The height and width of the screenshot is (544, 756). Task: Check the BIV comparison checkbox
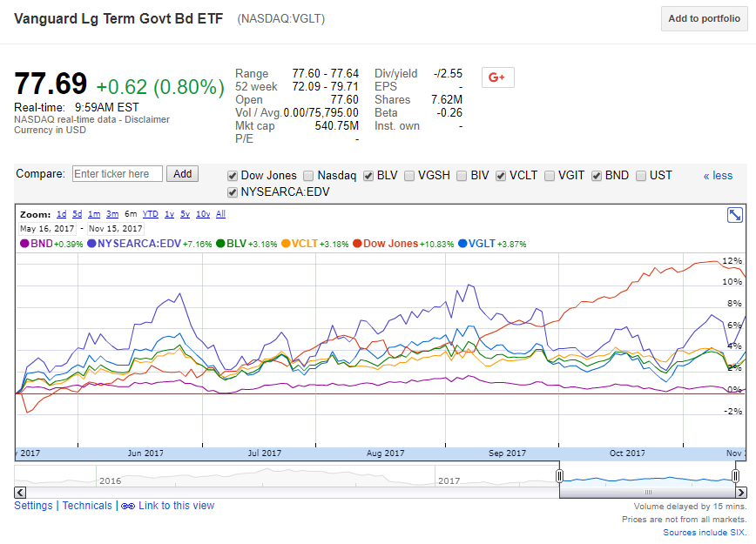pos(462,176)
